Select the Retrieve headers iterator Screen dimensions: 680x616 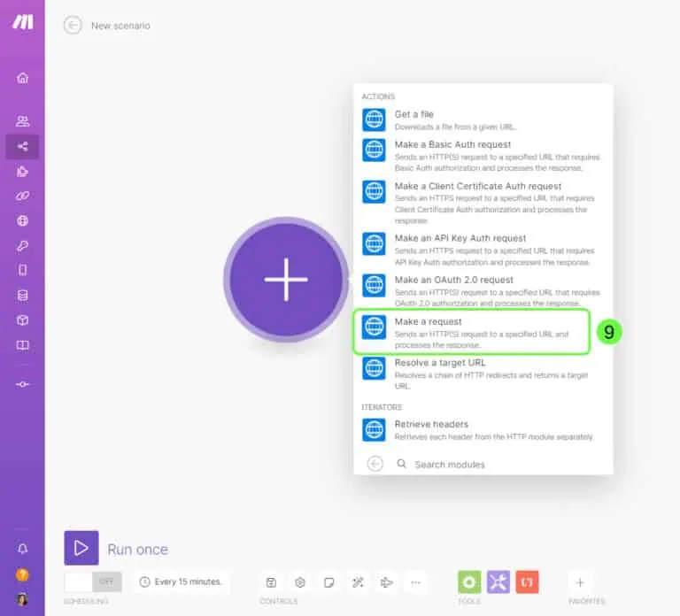[483, 429]
